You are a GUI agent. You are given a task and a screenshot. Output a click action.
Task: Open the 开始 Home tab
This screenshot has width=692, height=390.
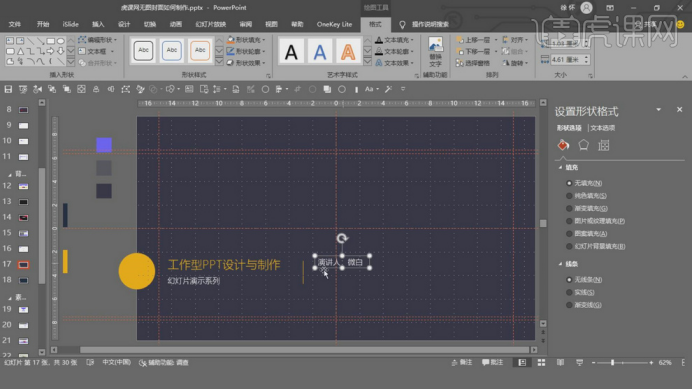point(43,24)
